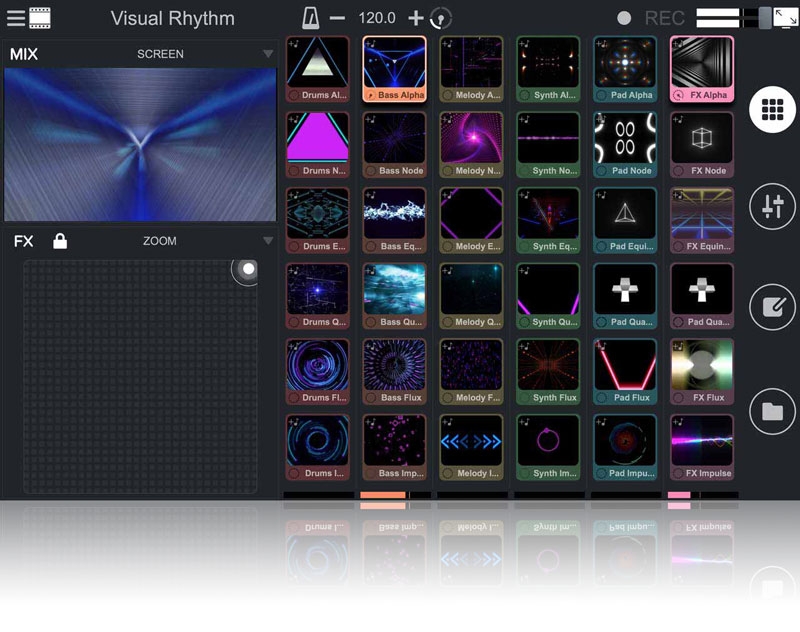The height and width of the screenshot is (632, 800).
Task: Toggle the circle on Drums Alpha clip
Action: 295,95
